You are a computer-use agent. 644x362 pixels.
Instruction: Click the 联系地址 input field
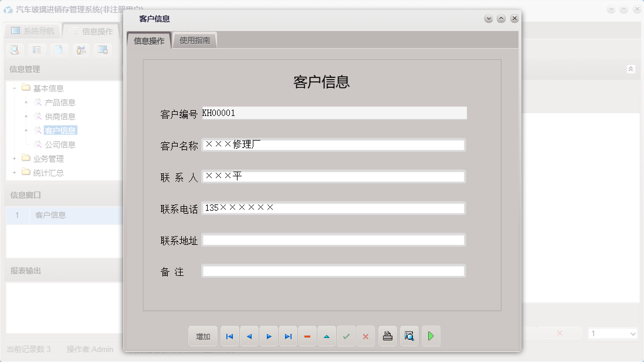333,239
